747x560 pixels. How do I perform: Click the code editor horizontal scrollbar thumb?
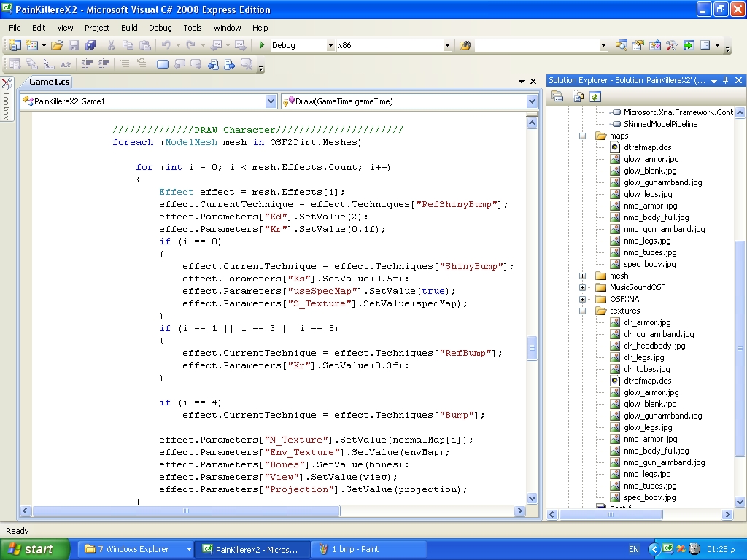pyautogui.click(x=186, y=511)
